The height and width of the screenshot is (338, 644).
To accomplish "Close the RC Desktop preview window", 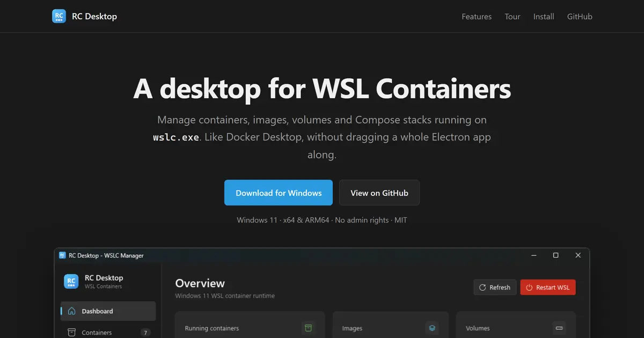I will (x=578, y=255).
